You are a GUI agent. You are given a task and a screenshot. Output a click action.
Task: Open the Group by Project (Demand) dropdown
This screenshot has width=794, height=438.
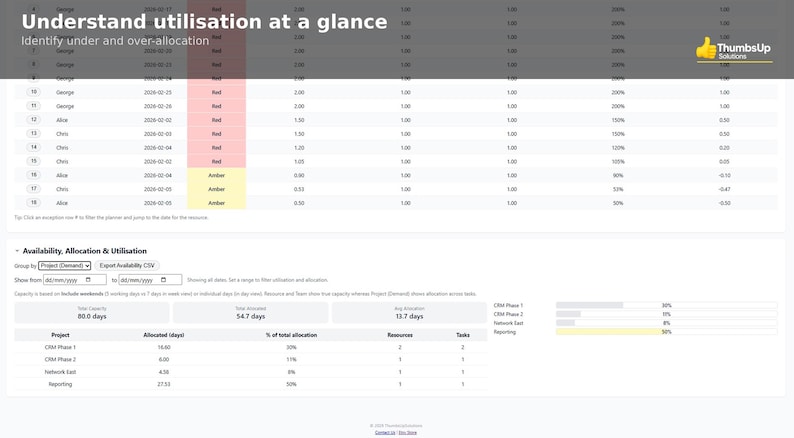[x=65, y=265]
